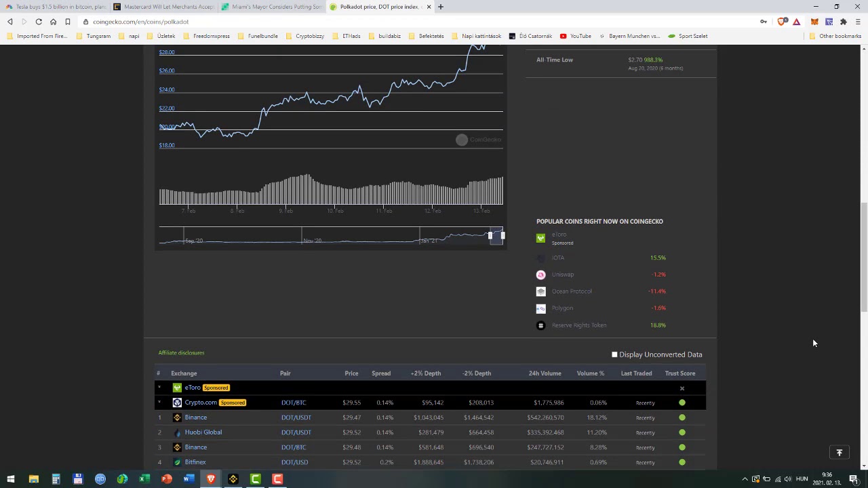Open the Affiliate disclosures link
Viewport: 868px width, 488px height.
pyautogui.click(x=181, y=352)
